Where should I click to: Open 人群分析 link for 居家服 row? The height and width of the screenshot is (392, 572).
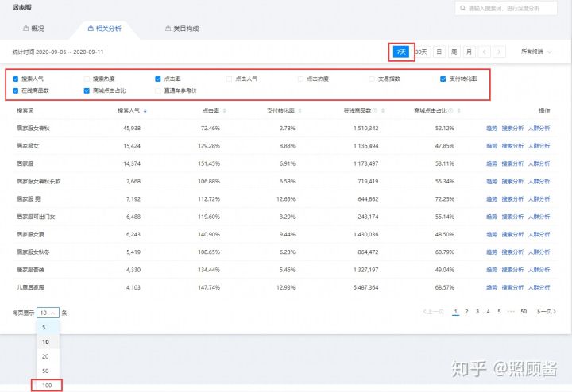[x=539, y=163]
